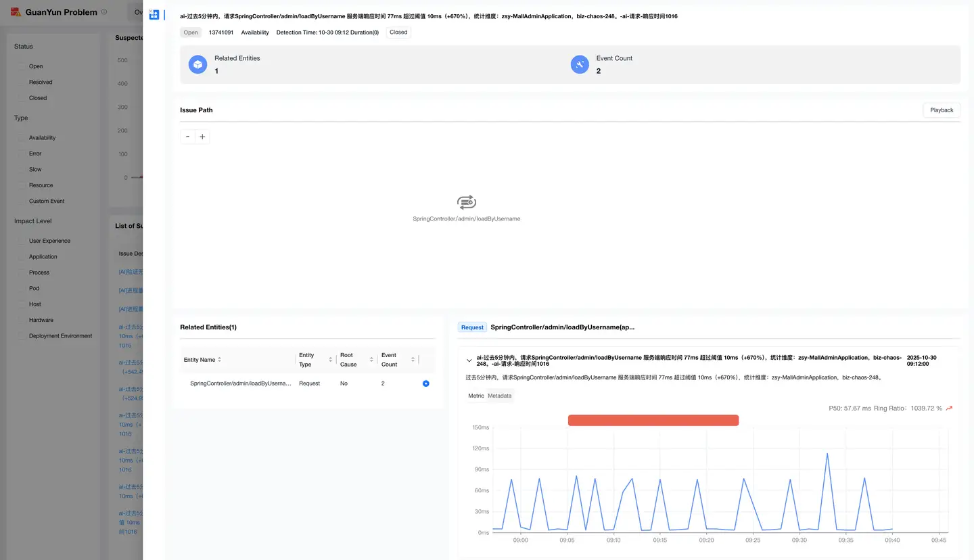Screen dimensions: 974x560
Task: Click the red anomaly time range bar
Action: pos(653,421)
